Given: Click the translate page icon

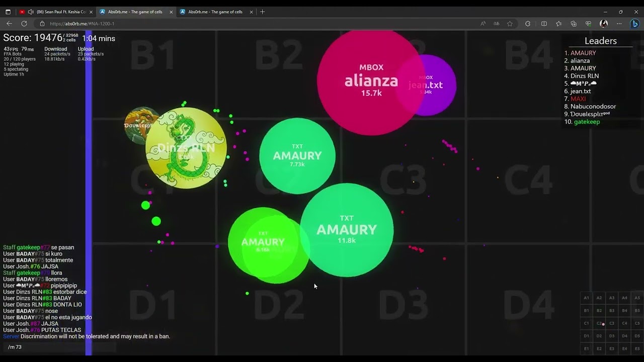Looking at the screenshot, I should point(497,24).
